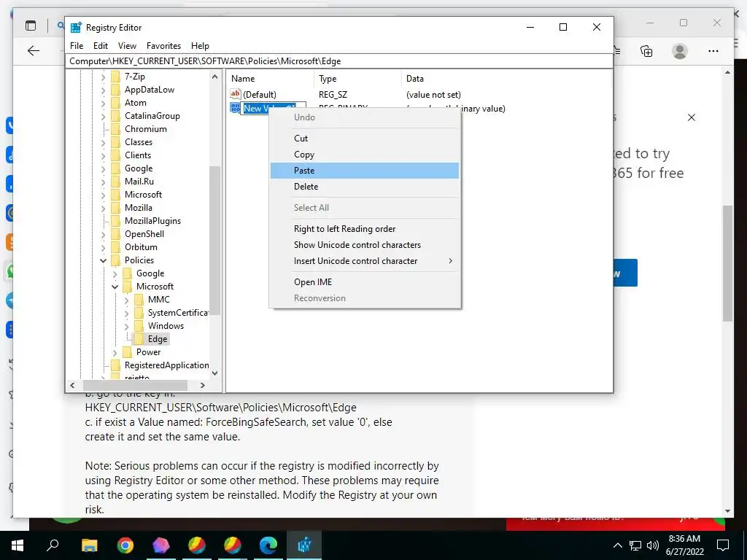
Task: Click the Chromium folder icon in tree
Action: tap(116, 129)
